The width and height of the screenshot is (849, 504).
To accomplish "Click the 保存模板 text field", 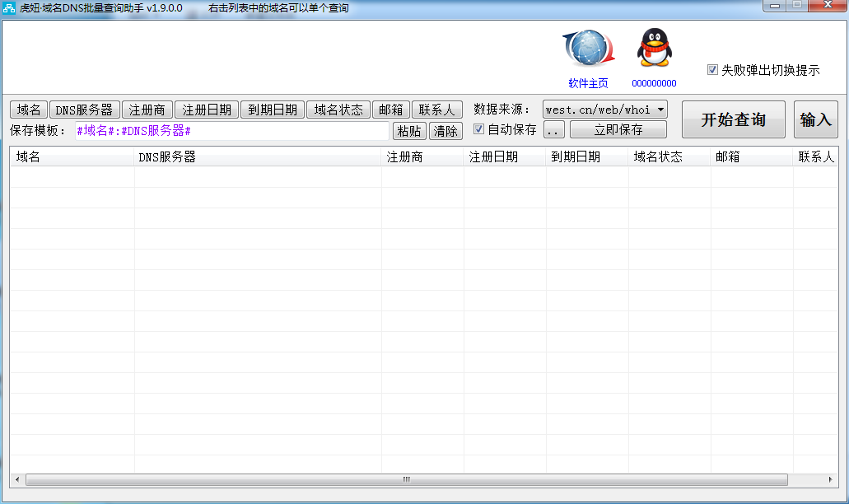I will pos(231,131).
